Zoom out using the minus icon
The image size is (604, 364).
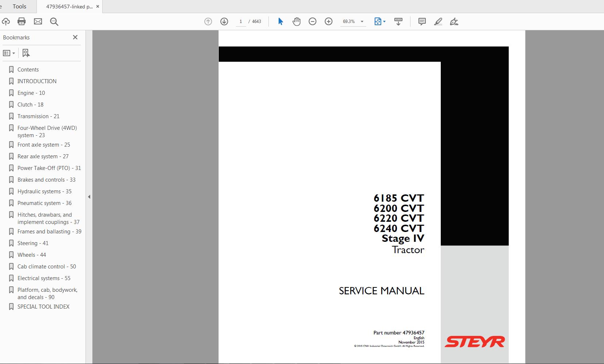click(313, 22)
